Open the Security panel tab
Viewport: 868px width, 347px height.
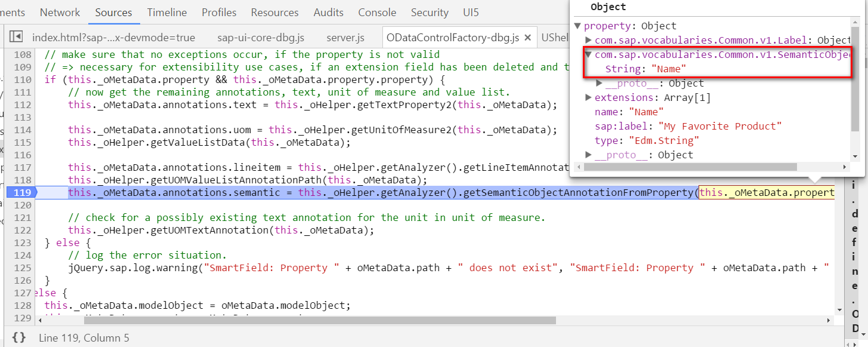pos(430,12)
